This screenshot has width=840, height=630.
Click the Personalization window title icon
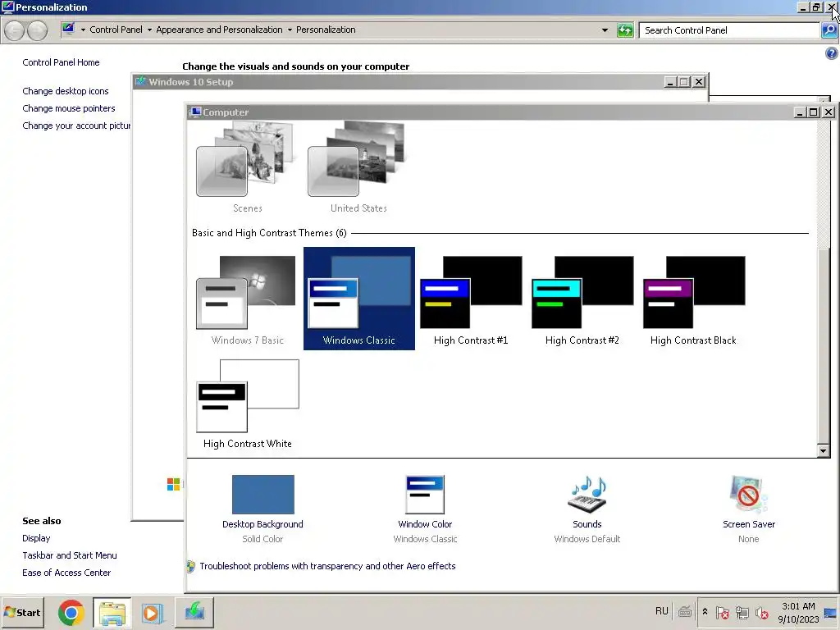coord(7,7)
